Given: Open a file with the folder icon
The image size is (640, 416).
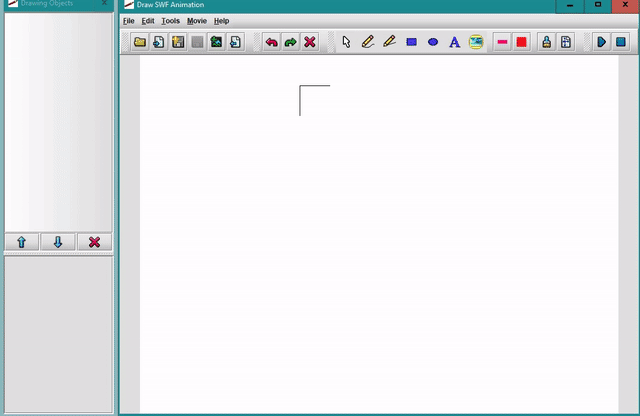Looking at the screenshot, I should [x=140, y=42].
